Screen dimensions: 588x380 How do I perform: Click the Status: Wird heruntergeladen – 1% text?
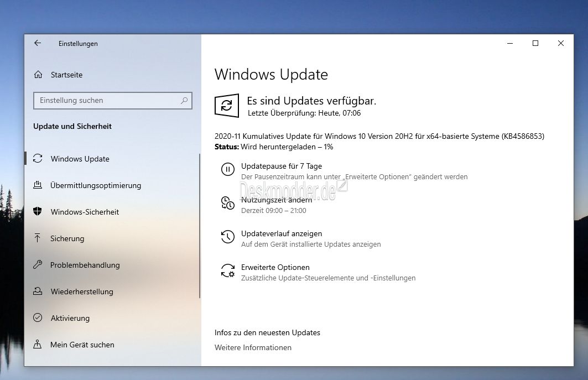click(x=274, y=147)
